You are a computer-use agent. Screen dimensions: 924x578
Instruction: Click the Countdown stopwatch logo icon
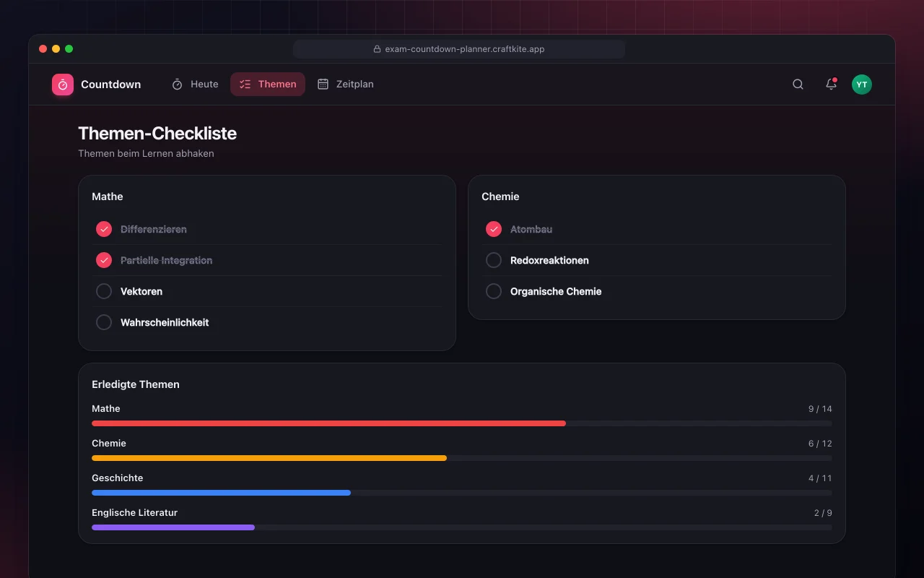coord(63,85)
